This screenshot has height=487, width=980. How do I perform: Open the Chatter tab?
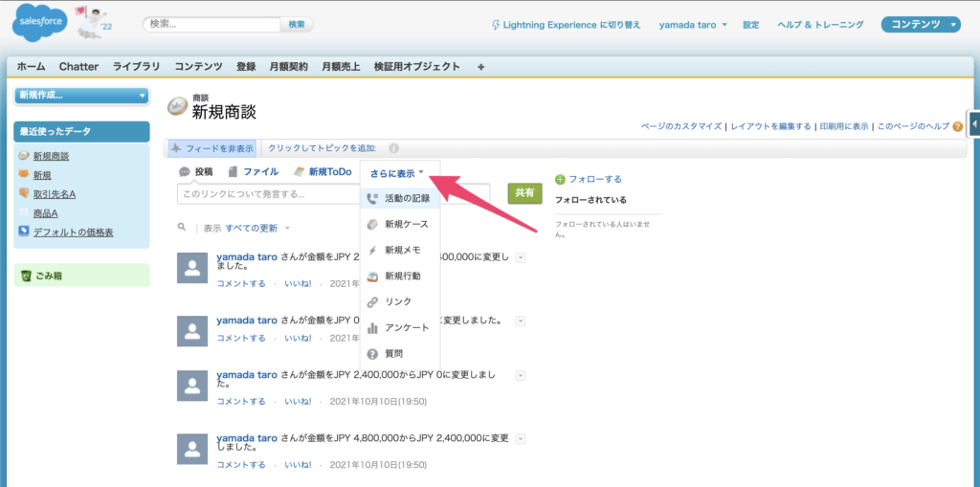[78, 67]
